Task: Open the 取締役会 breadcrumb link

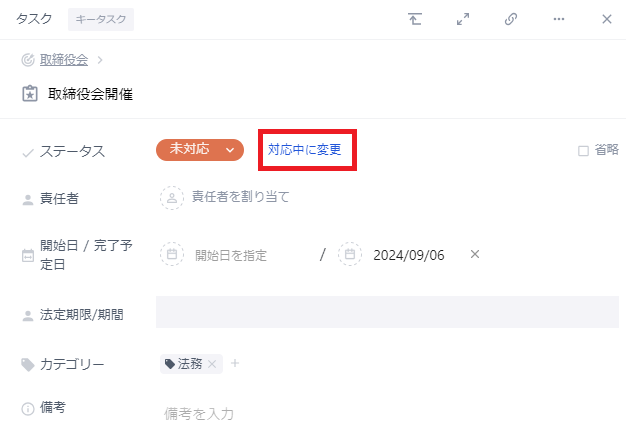Action: pyautogui.click(x=64, y=60)
